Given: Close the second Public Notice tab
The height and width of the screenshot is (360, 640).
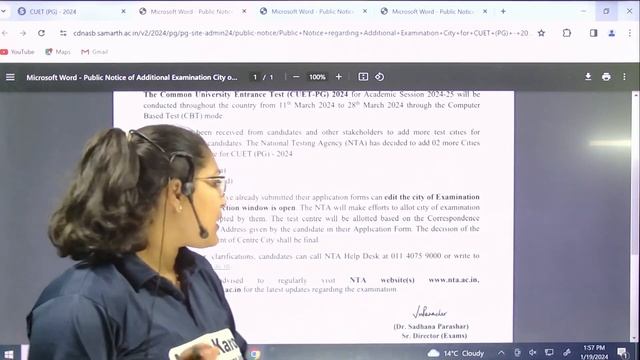Looking at the screenshot, I should 244,11.
